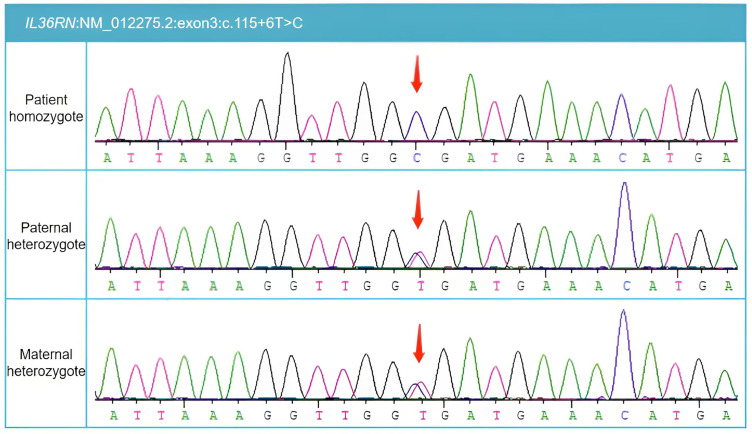This screenshot has height=434, width=752.
Task: Click the mutated C base below the patient arrow
Action: point(417,156)
